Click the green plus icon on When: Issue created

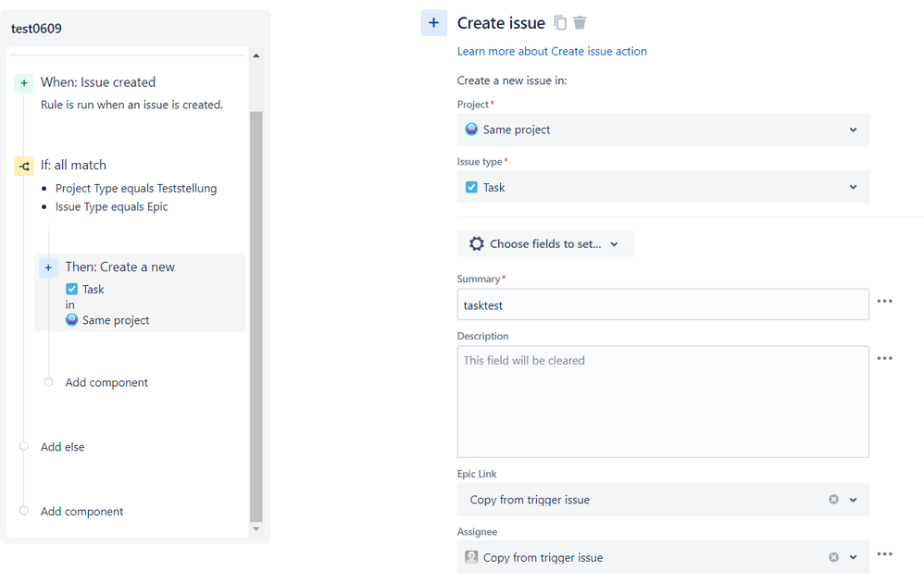pos(24,82)
